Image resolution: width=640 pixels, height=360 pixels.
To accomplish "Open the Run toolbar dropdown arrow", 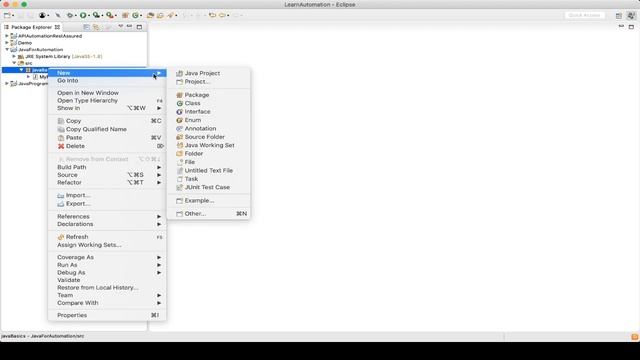I will coord(89,16).
